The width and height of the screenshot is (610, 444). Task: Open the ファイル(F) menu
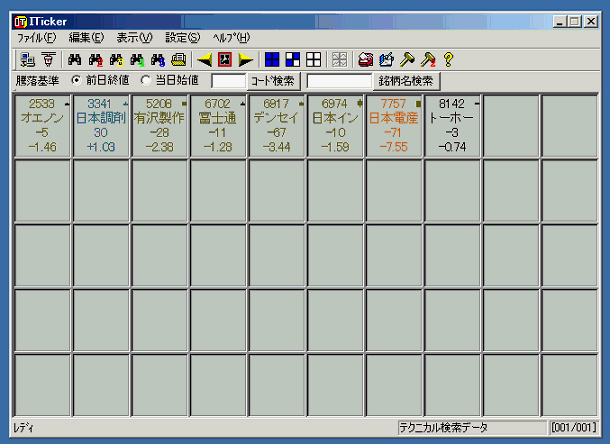point(37,38)
